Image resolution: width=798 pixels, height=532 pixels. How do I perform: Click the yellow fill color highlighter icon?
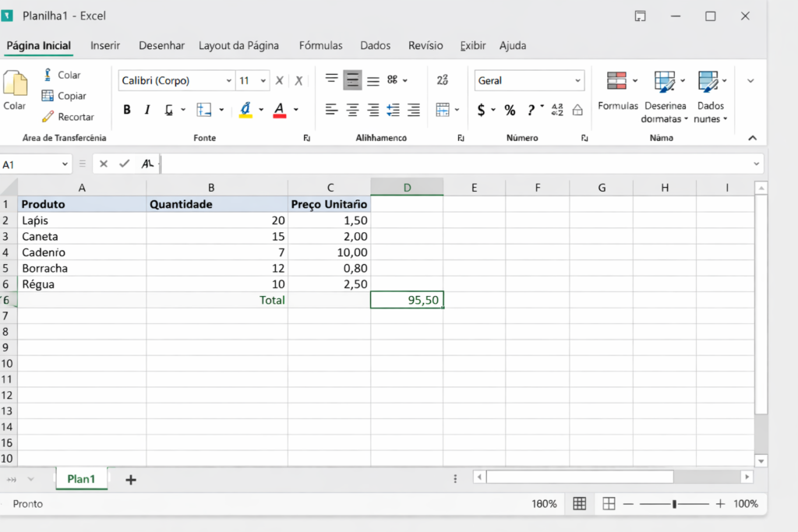[x=246, y=110]
